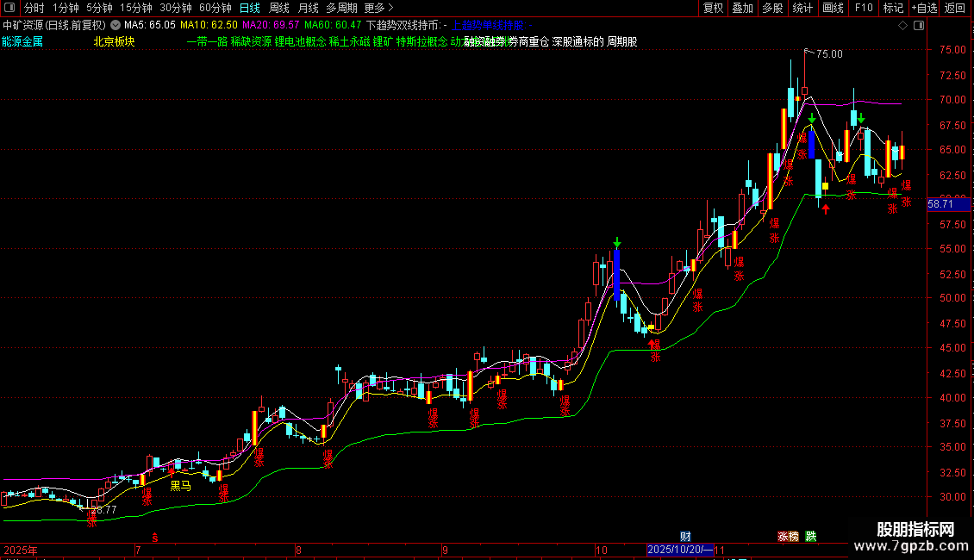Switch to 周线 weekly chart
The height and width of the screenshot is (560, 974).
coord(279,8)
